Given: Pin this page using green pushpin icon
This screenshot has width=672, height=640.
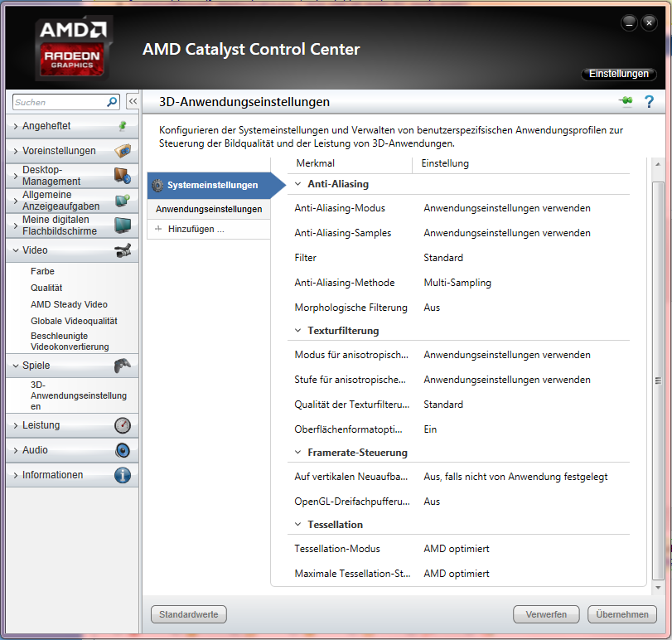Looking at the screenshot, I should [626, 101].
